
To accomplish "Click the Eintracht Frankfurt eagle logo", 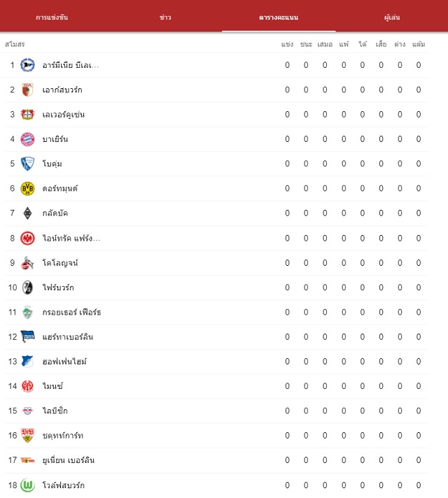I will point(27,239).
